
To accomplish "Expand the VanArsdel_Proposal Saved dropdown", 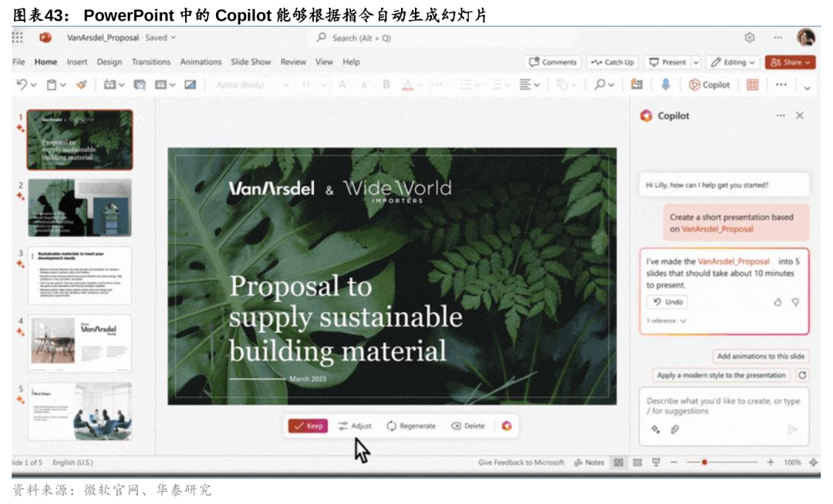I will tap(174, 38).
